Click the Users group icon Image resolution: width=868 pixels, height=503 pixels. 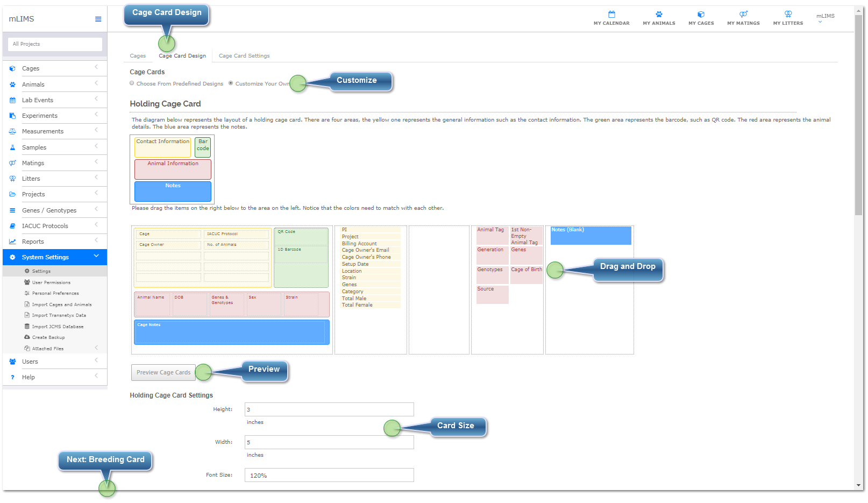12,362
